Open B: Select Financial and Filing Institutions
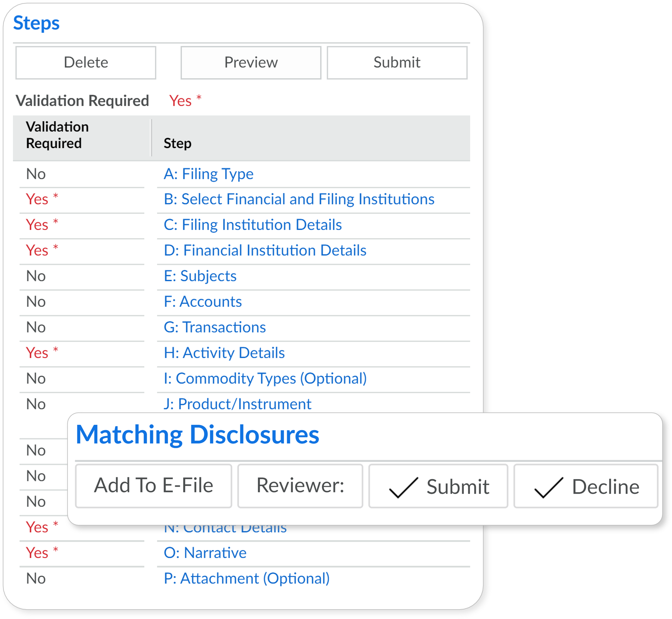 [299, 199]
